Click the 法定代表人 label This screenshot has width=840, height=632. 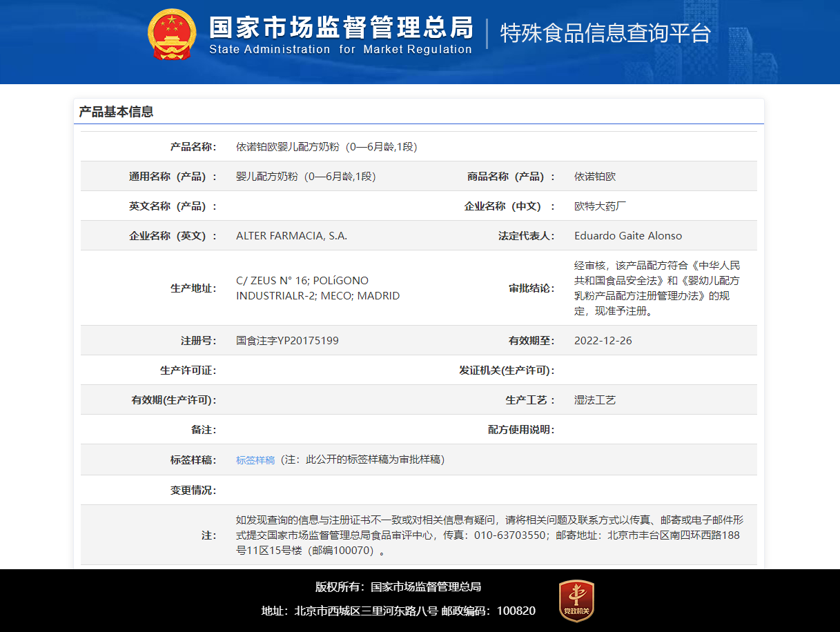[527, 236]
